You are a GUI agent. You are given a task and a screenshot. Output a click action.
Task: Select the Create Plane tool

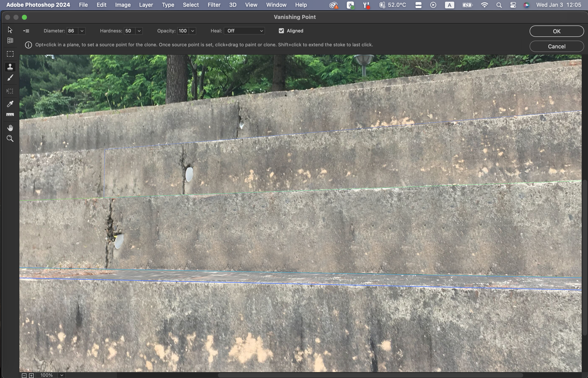(x=10, y=40)
